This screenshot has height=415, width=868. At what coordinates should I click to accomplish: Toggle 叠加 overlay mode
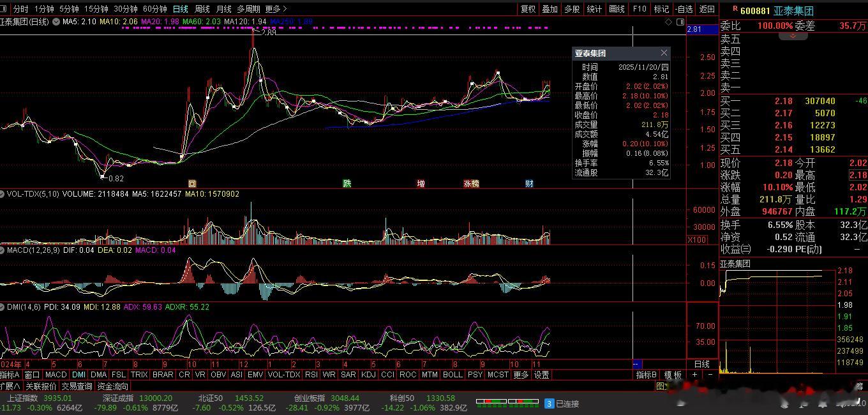[550, 9]
